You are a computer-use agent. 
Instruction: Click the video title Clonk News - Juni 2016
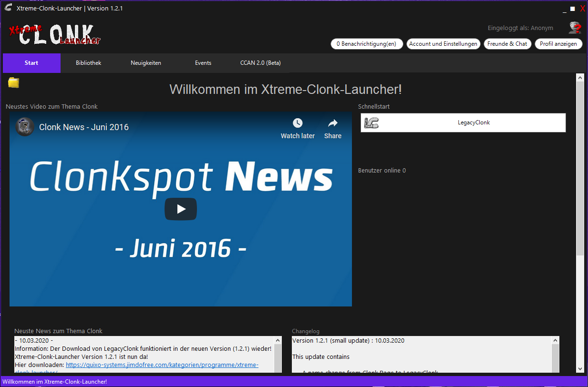[x=84, y=127]
